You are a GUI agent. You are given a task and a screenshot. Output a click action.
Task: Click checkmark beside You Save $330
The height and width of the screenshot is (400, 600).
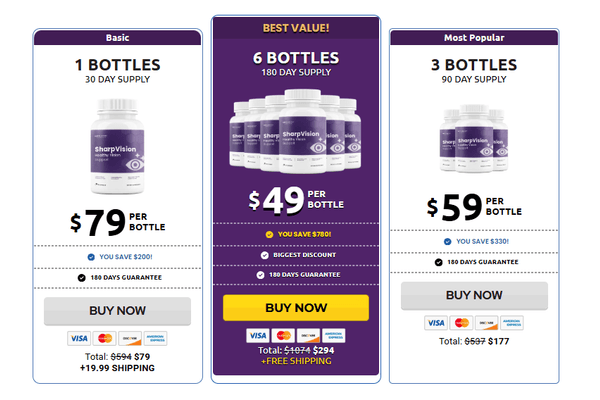[x=447, y=242]
